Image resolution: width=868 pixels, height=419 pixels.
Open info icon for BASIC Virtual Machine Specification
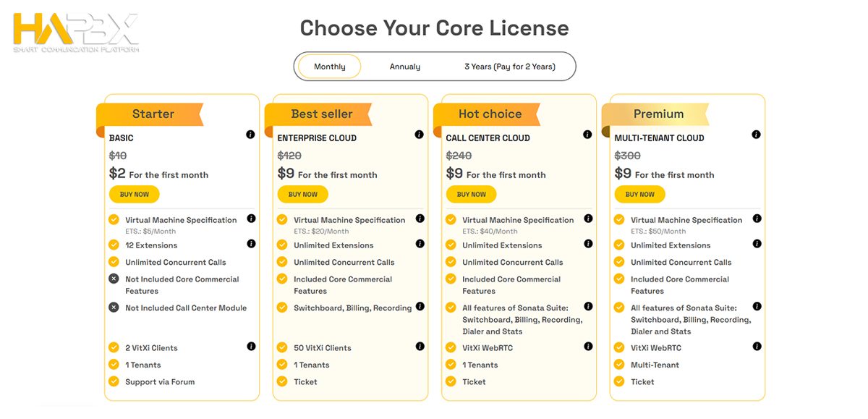pos(251,219)
